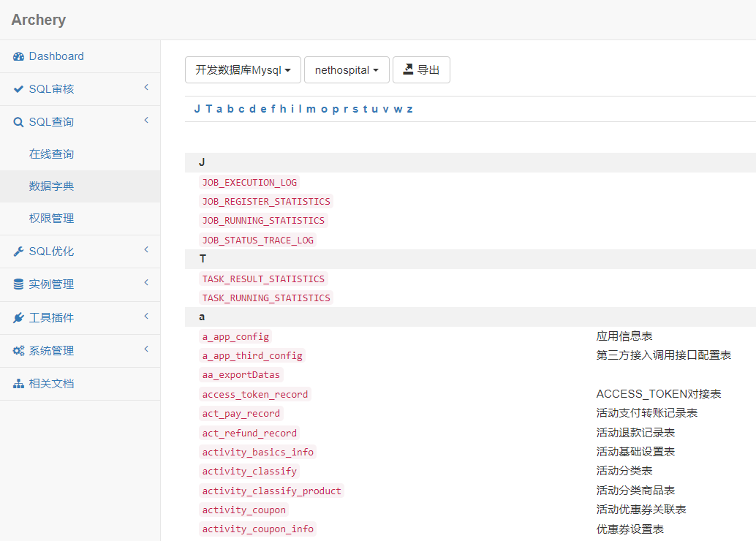Open the nethospital database dropdown
Viewport: 756px width, 541px height.
coord(347,70)
